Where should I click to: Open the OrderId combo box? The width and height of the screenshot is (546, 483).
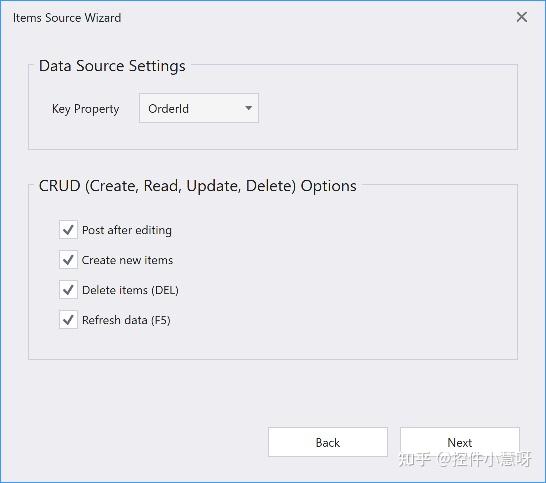pyautogui.click(x=199, y=108)
